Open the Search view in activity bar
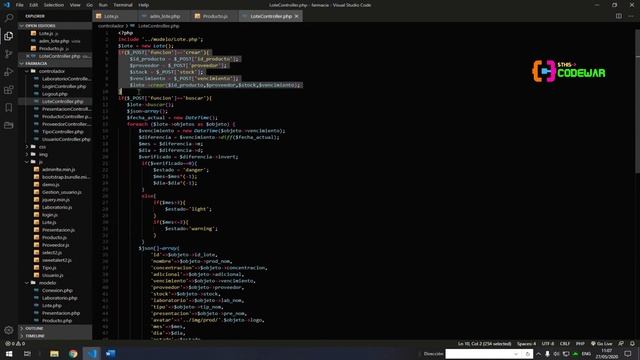 click(x=9, y=18)
